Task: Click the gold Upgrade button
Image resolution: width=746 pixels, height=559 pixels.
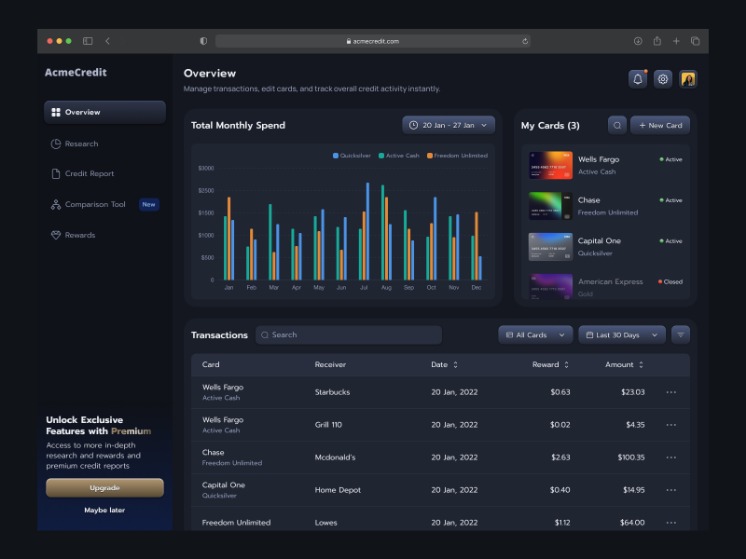Action: coord(105,488)
